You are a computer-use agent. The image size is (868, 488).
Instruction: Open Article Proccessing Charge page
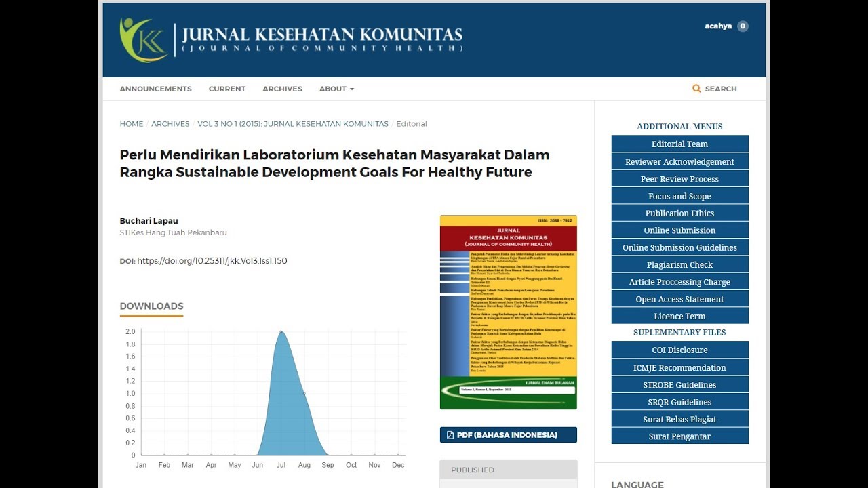680,282
